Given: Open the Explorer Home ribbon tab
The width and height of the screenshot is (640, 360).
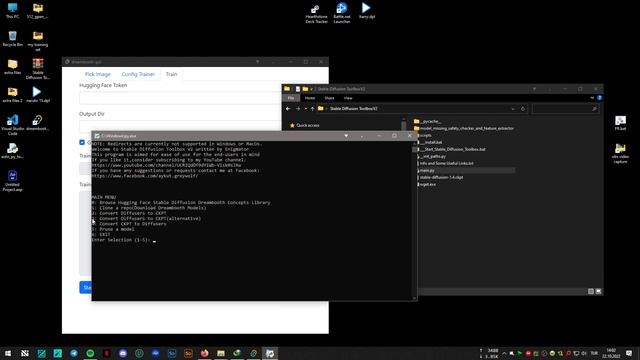Looking at the screenshot, I should pyautogui.click(x=310, y=98).
